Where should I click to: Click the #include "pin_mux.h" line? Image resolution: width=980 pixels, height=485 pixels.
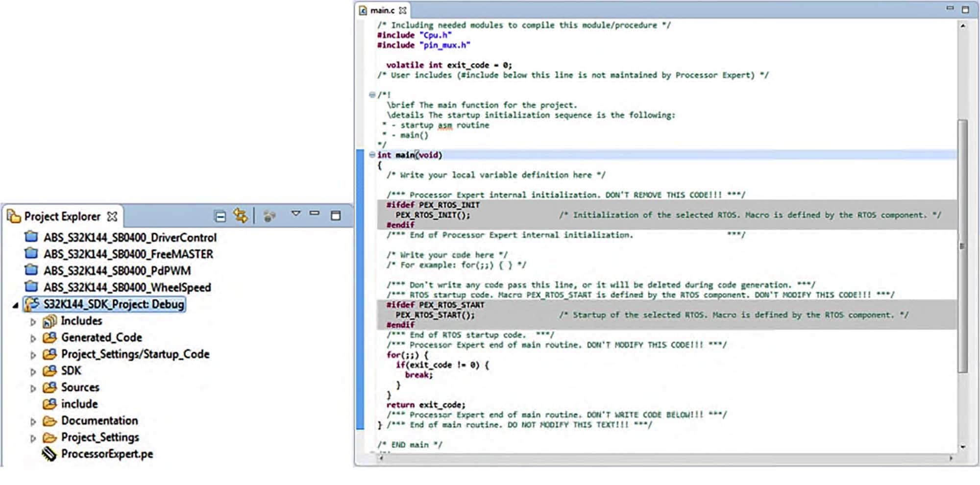[424, 45]
